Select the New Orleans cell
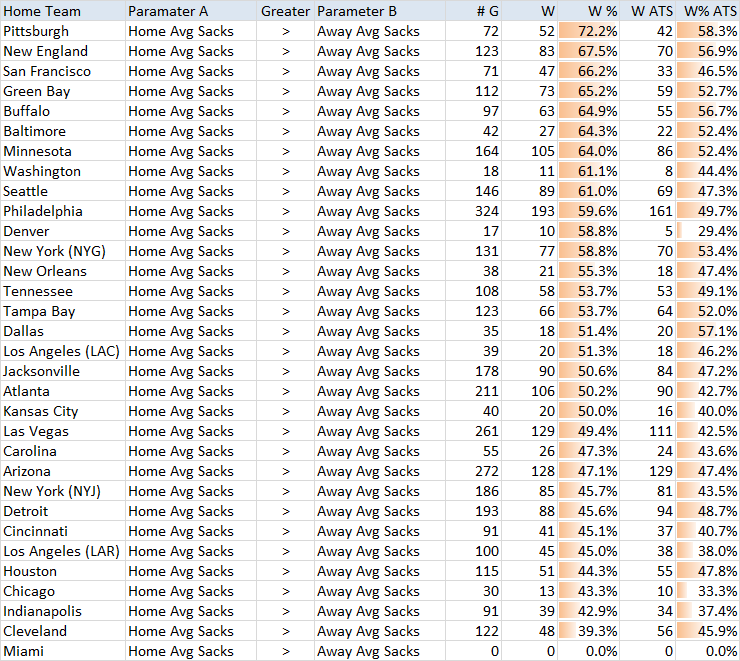This screenshot has height=661, width=740. coord(63,271)
